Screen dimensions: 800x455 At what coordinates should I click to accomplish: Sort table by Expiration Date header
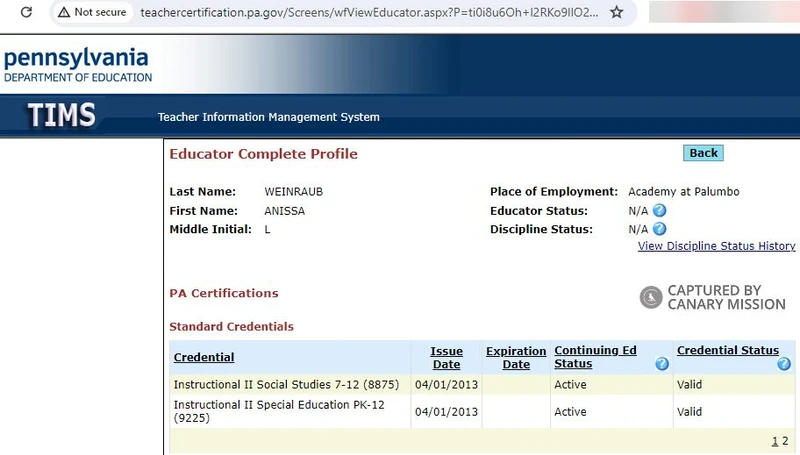point(516,358)
